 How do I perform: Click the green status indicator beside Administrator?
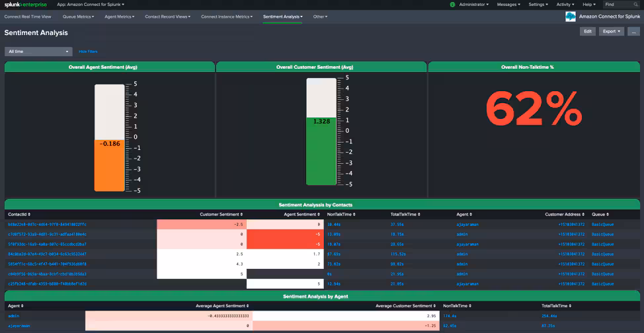coord(452,5)
